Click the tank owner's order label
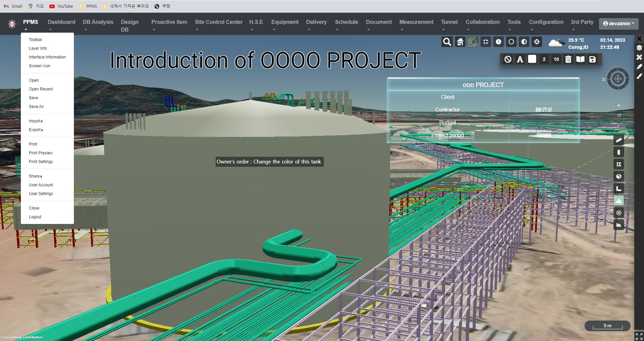Viewport: 644px width, 341px height. [269, 162]
